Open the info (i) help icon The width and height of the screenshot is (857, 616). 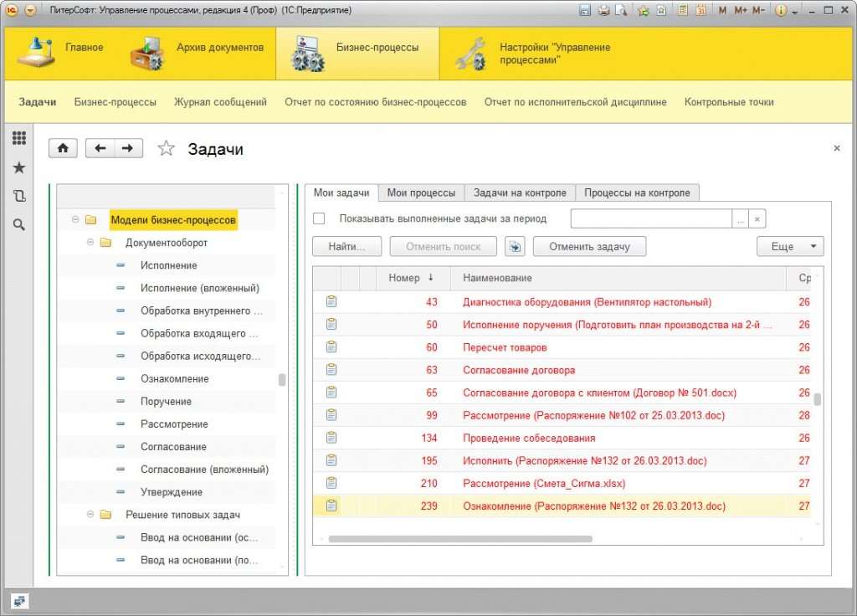click(x=781, y=10)
